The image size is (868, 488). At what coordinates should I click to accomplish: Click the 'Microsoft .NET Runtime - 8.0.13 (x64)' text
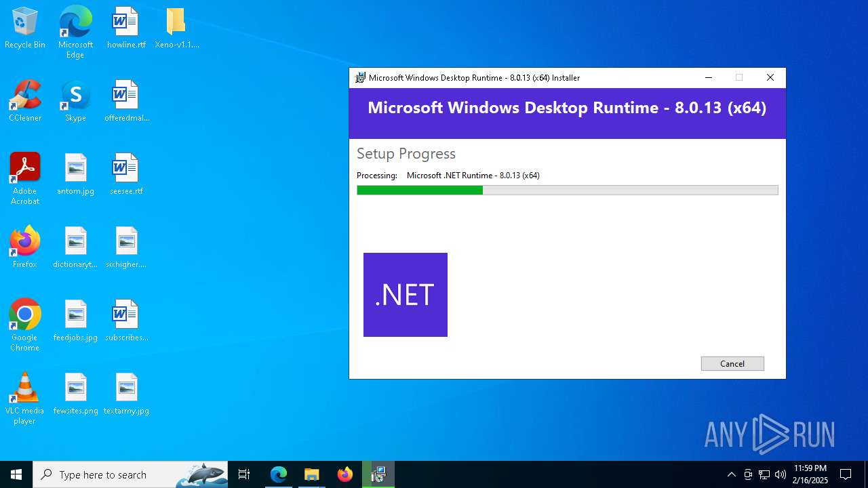point(473,176)
